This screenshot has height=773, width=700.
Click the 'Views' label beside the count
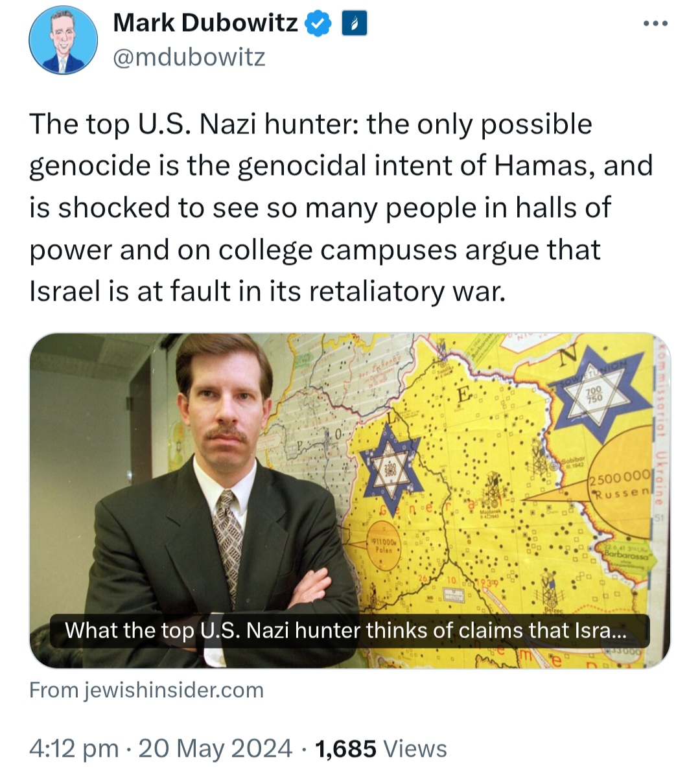pyautogui.click(x=415, y=748)
